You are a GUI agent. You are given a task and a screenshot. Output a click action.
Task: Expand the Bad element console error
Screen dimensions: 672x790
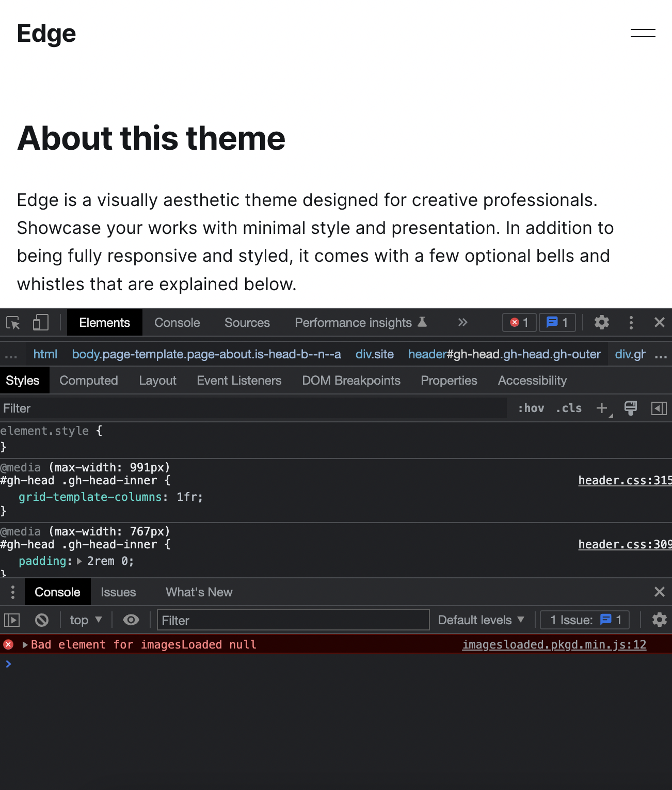24,644
